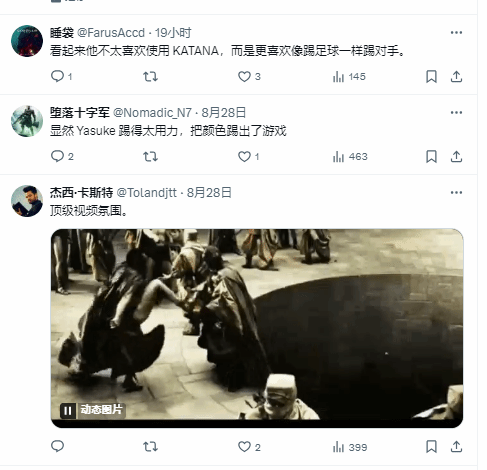
Task: Open more options for @FarusAccd tweet
Action: click(456, 32)
